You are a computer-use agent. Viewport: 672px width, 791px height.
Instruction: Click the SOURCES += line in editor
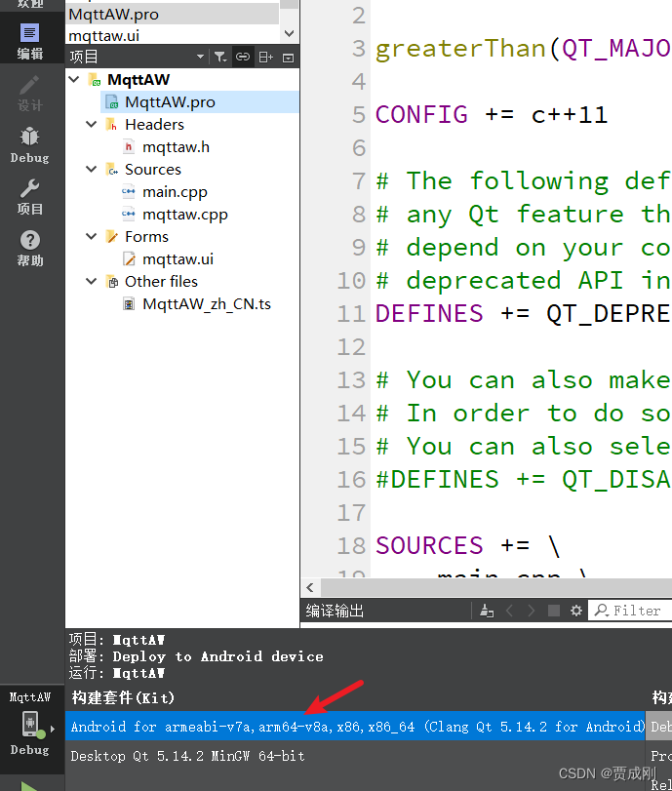click(x=468, y=546)
